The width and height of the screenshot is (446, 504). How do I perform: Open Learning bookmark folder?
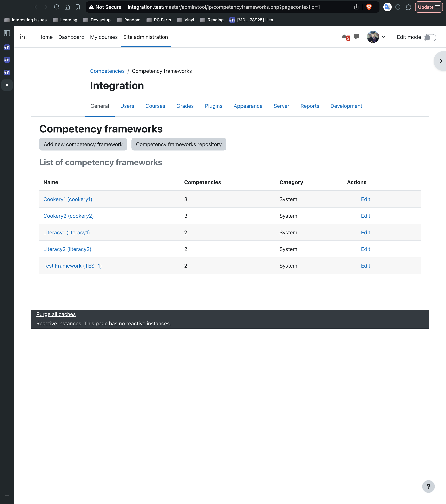tap(65, 20)
